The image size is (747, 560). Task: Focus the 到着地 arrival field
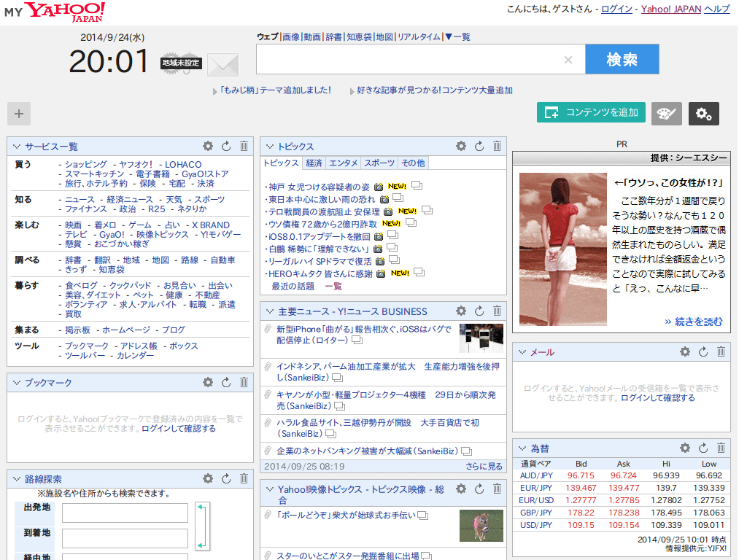click(125, 539)
